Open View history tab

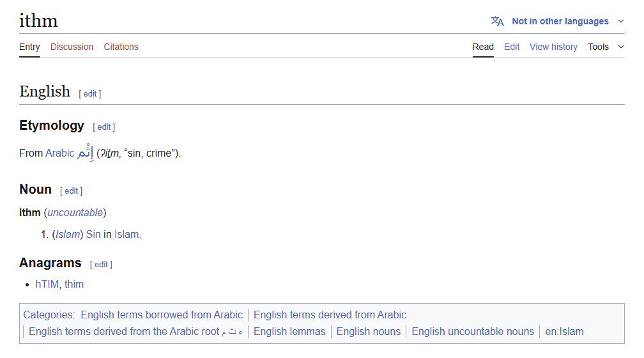point(553,47)
